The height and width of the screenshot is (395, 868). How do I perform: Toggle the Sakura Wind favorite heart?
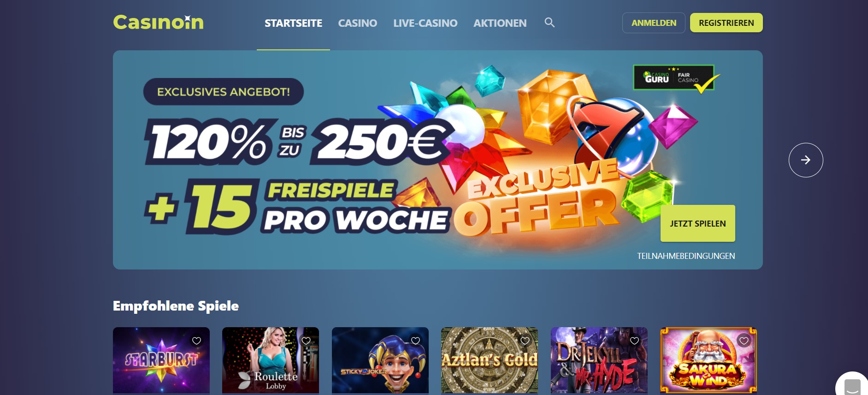click(744, 341)
